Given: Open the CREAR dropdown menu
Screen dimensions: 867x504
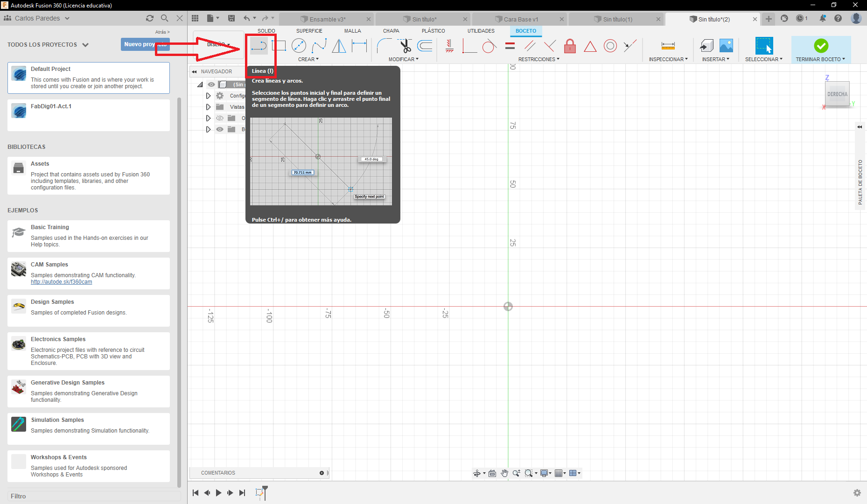Looking at the screenshot, I should coord(308,59).
